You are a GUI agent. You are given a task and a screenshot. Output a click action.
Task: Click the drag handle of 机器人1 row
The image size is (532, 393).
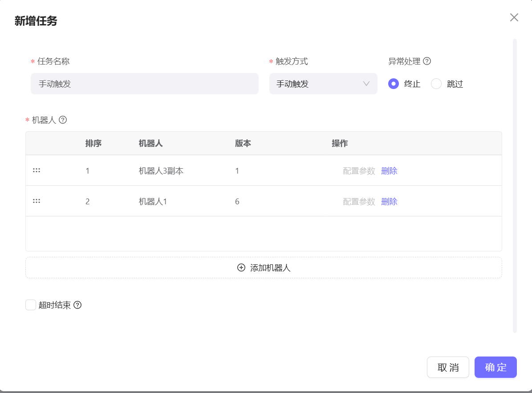36,201
